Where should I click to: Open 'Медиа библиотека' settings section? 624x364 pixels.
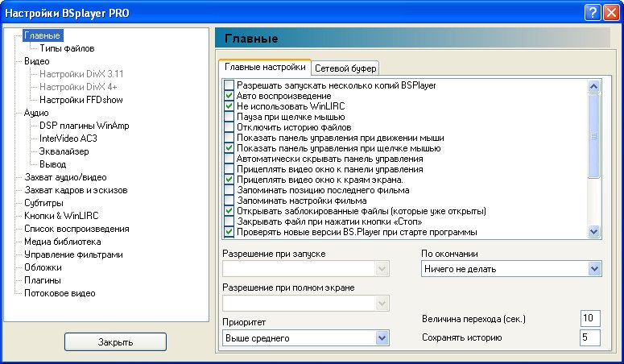pyautogui.click(x=62, y=242)
